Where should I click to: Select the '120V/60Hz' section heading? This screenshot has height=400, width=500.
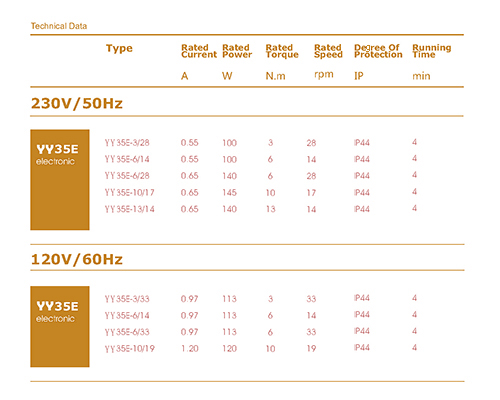pos(77,259)
